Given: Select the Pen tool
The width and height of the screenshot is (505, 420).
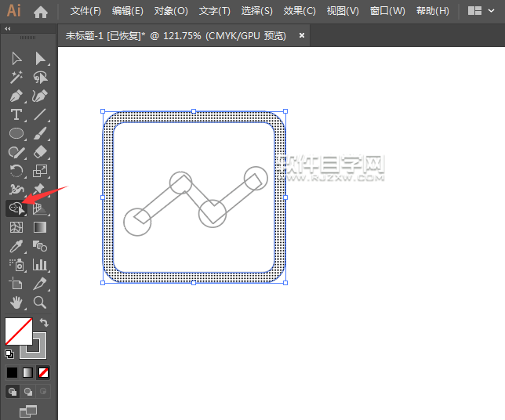Looking at the screenshot, I should click(x=16, y=96).
